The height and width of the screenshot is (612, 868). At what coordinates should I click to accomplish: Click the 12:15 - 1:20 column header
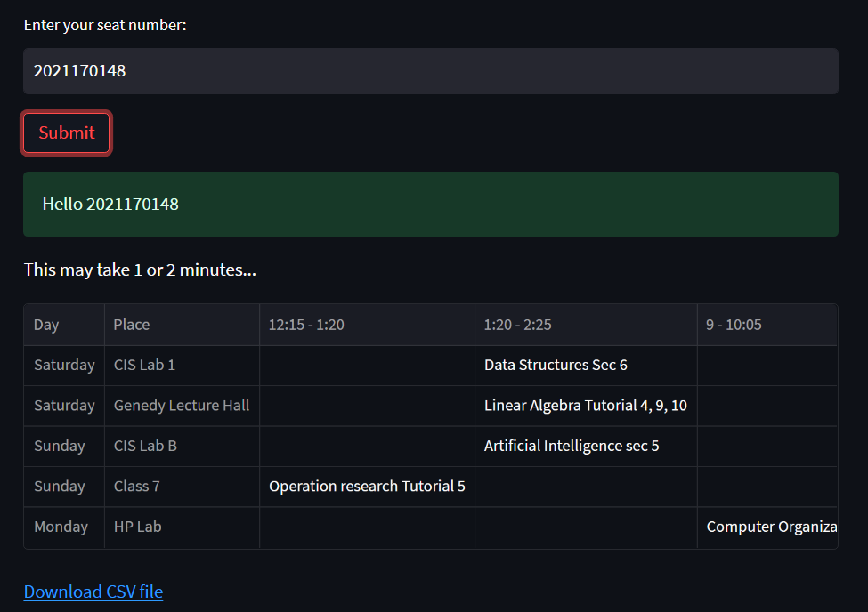(305, 325)
